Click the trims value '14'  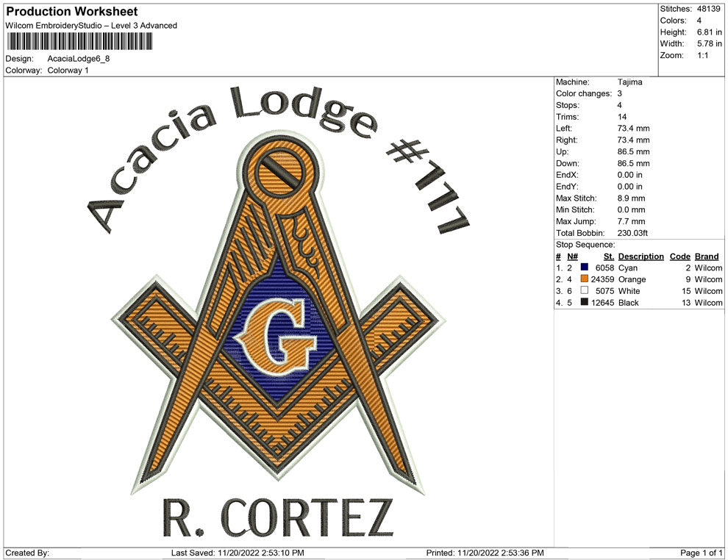[621, 117]
